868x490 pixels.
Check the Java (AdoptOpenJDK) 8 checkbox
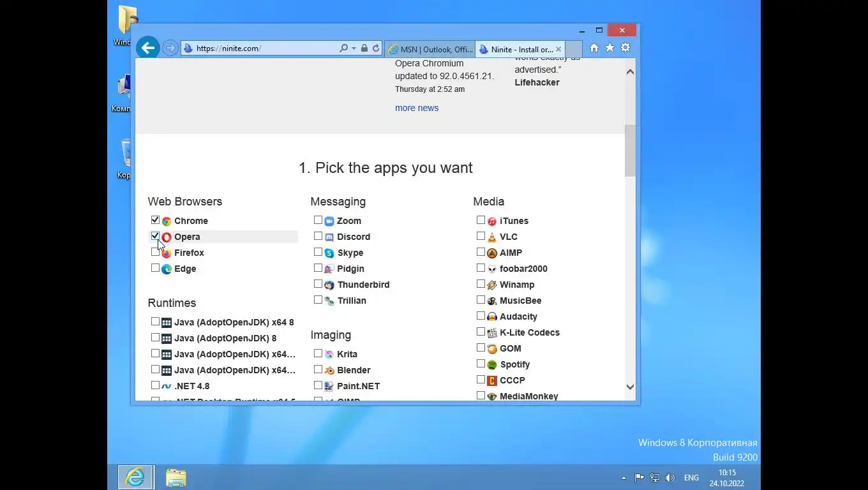[155, 338]
